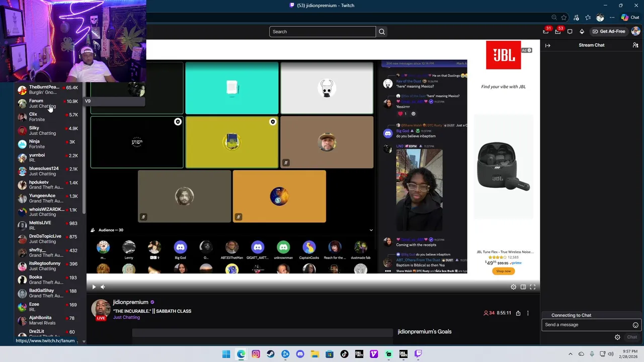Open the Ninja Fortnite channel
Viewport: 644px width, 362px height.
click(x=49, y=144)
